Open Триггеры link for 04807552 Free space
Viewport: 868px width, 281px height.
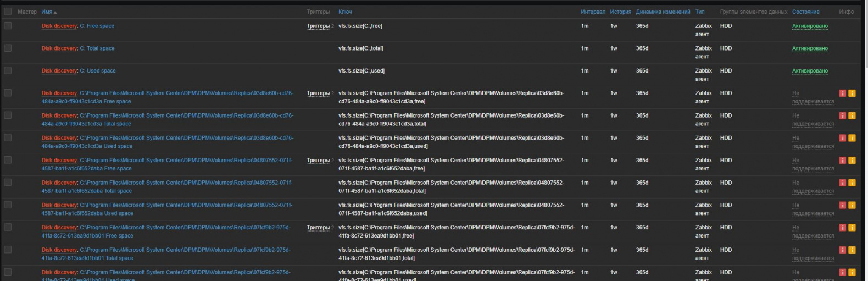[x=318, y=160]
